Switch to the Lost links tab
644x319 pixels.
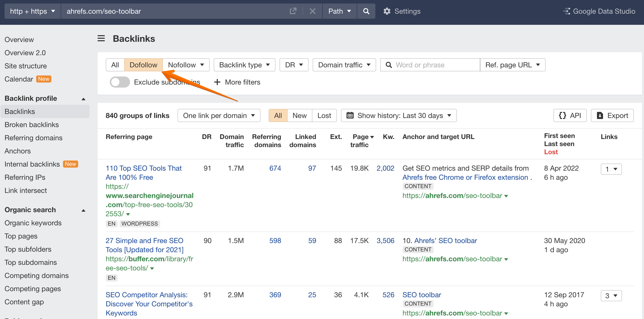point(324,115)
